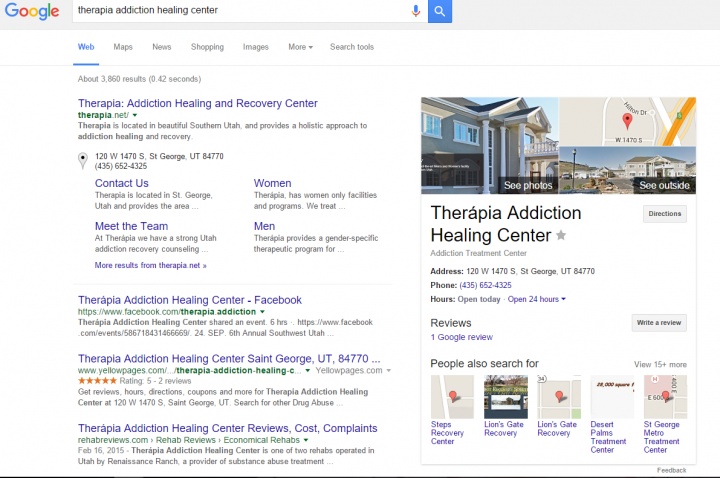
Task: Open Therapia: Addiction Healing and Recovery Center result
Action: pos(197,103)
